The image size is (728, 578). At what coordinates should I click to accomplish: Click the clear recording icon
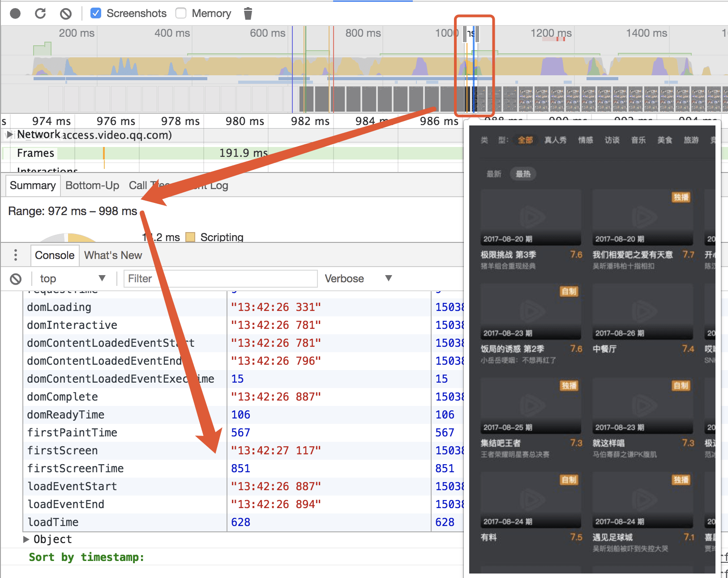[66, 13]
